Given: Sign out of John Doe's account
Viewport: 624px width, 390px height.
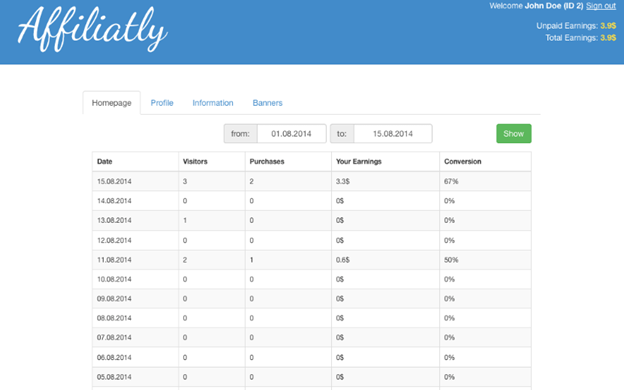Looking at the screenshot, I should [601, 6].
